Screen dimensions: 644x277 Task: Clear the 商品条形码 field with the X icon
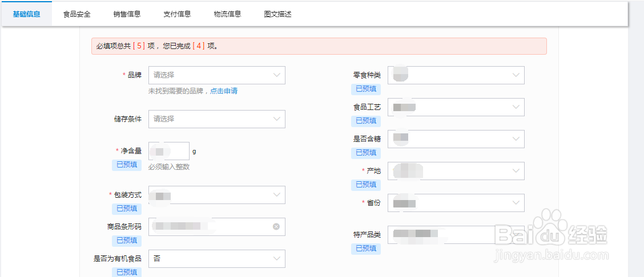point(276,227)
